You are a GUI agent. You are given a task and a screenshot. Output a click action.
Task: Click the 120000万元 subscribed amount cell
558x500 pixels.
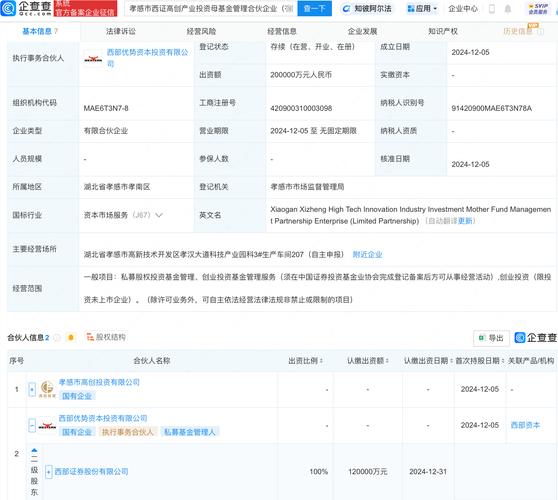pyautogui.click(x=368, y=472)
